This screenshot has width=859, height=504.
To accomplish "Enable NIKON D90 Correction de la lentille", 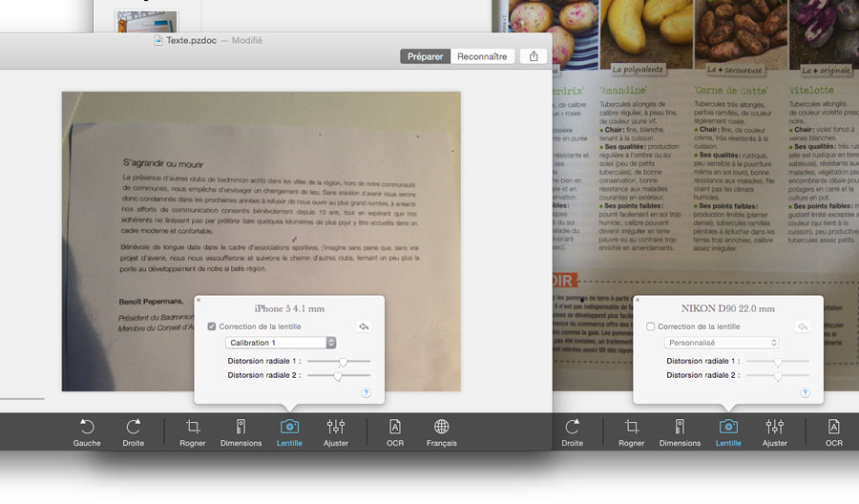I will pos(650,326).
